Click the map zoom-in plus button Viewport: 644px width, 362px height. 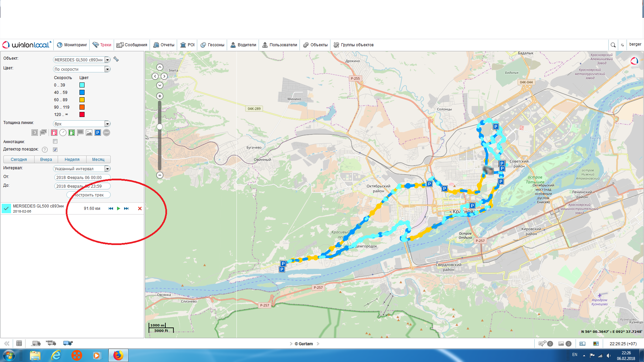pyautogui.click(x=160, y=96)
